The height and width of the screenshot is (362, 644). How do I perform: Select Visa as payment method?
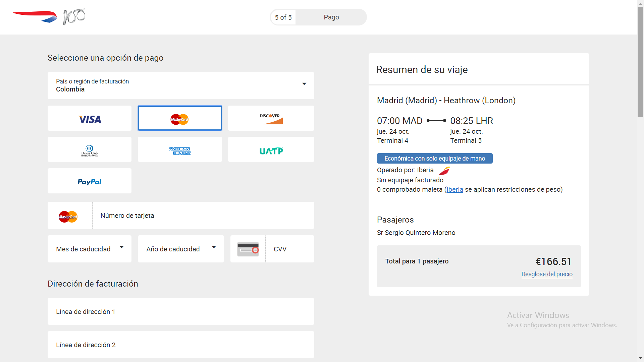point(90,118)
